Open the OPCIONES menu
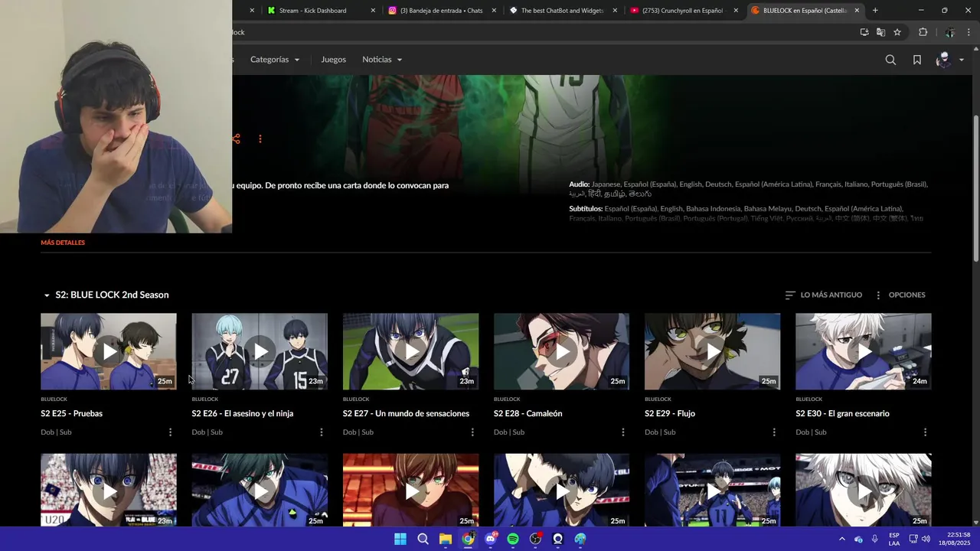 pos(900,295)
